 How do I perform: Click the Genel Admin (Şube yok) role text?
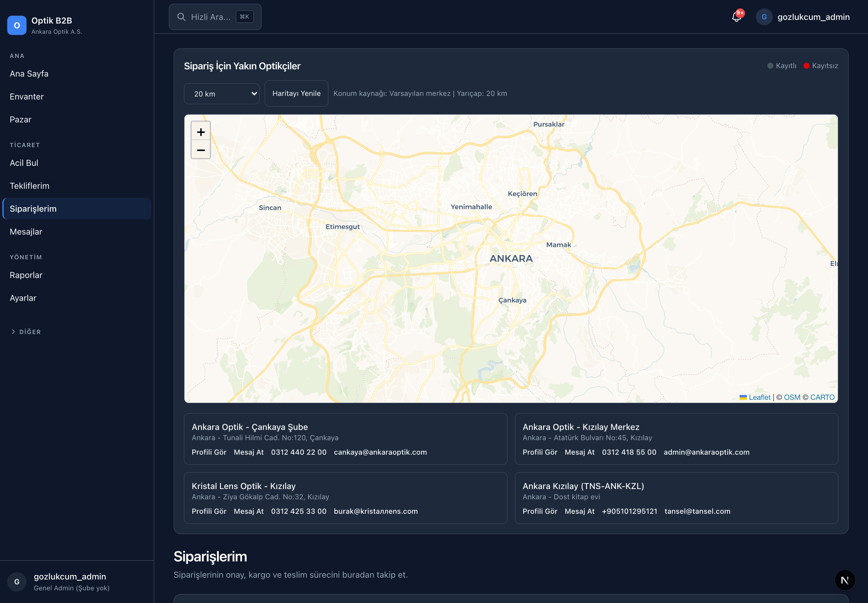71,588
